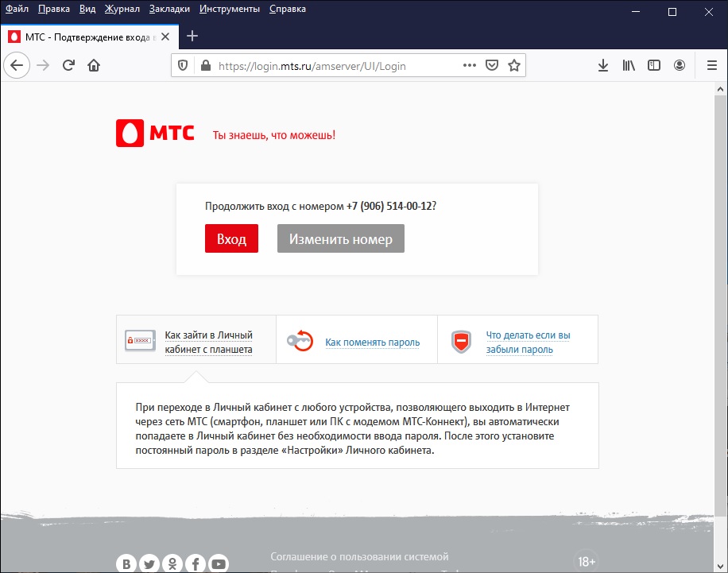Minimize the browser window

[636, 12]
